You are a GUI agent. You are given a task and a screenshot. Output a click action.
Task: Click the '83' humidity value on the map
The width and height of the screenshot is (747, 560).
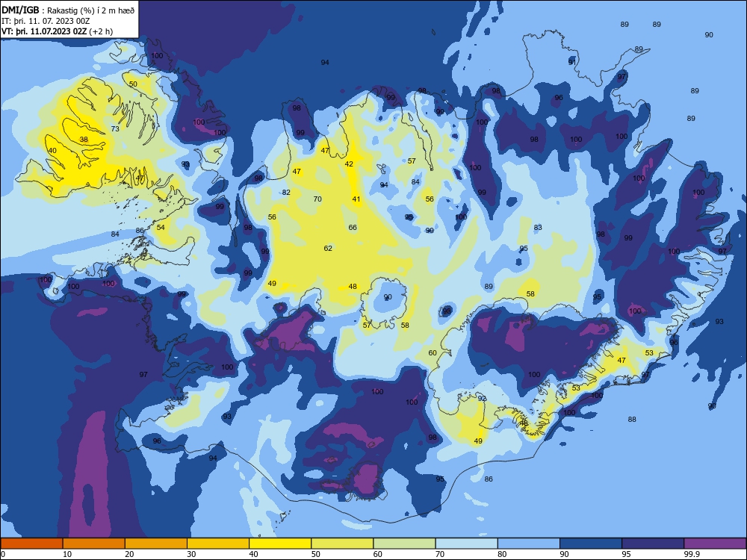(x=538, y=227)
